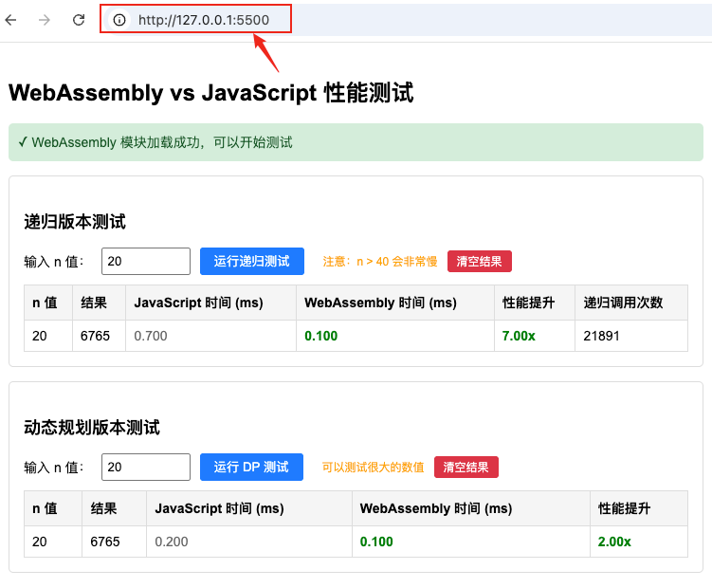The height and width of the screenshot is (588, 712).
Task: Clear DP test results with 清空结果
Action: pos(466,468)
